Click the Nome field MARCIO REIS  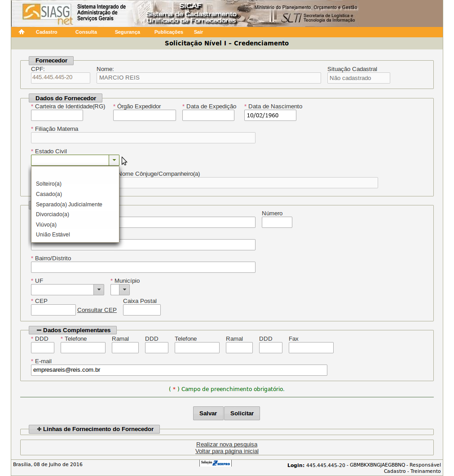point(209,78)
